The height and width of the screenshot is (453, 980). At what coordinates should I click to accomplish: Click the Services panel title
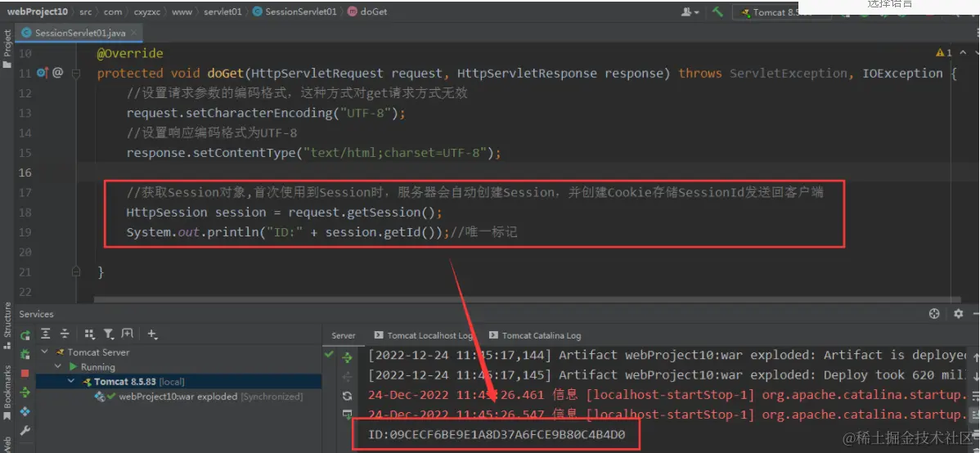pos(36,314)
